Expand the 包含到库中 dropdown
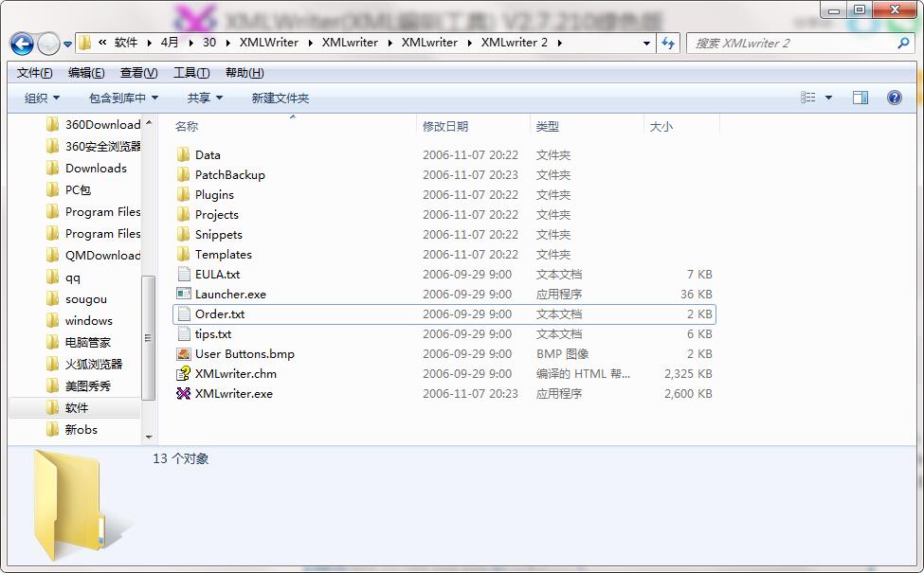 tap(123, 98)
